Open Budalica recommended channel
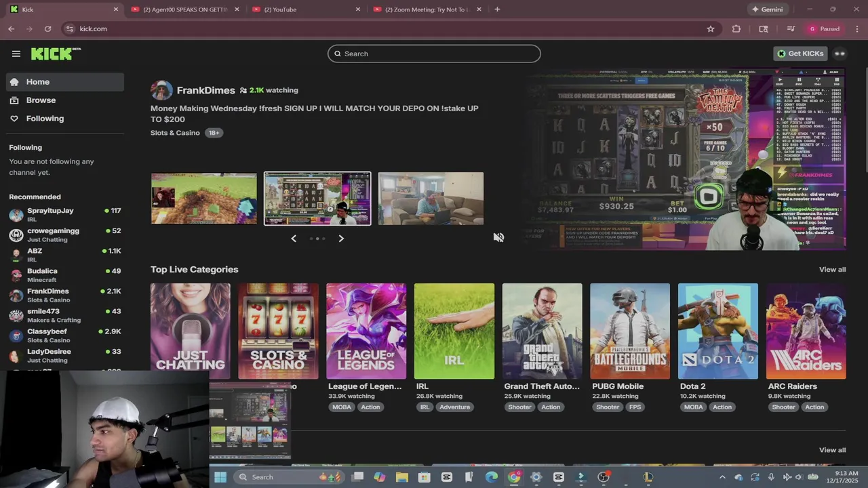The width and height of the screenshot is (868, 488). point(65,275)
